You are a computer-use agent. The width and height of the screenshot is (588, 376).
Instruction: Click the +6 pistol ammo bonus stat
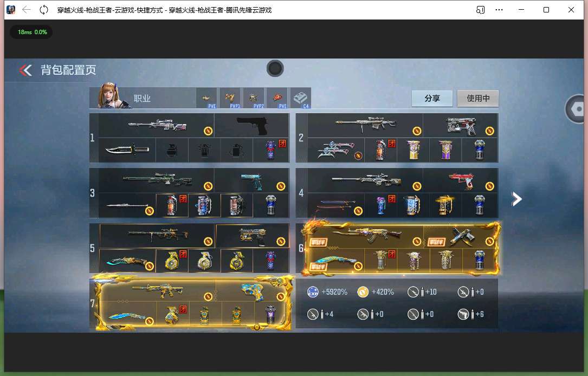tap(470, 314)
